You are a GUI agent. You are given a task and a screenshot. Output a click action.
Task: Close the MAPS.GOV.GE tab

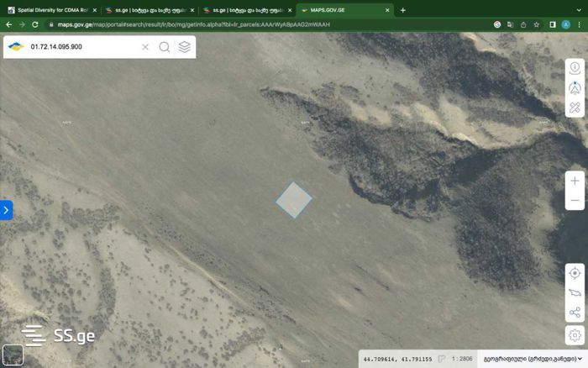(387, 10)
